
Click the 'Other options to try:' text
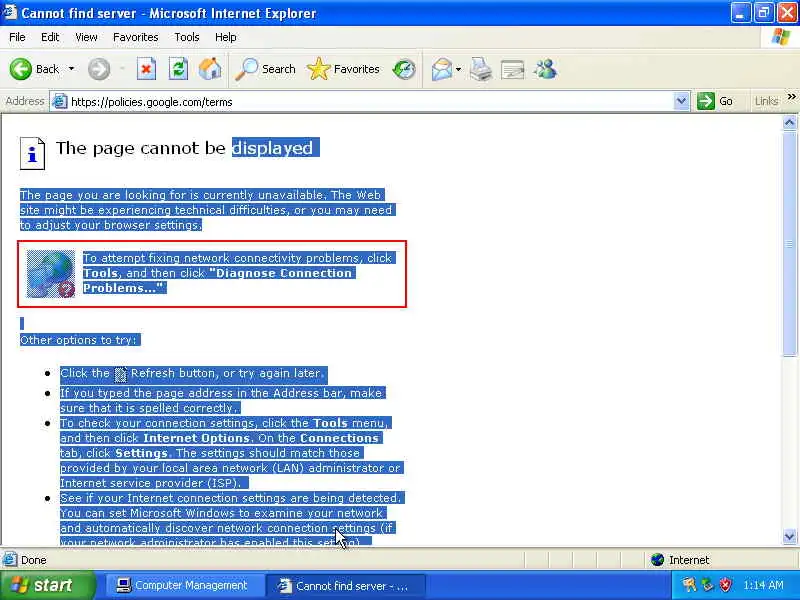click(x=78, y=340)
